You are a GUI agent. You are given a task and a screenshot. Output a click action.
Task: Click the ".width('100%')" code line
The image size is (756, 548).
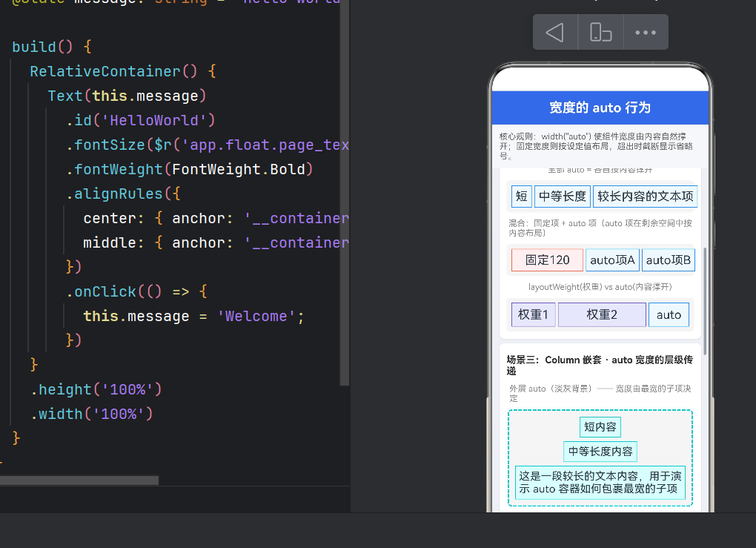pyautogui.click(x=92, y=414)
